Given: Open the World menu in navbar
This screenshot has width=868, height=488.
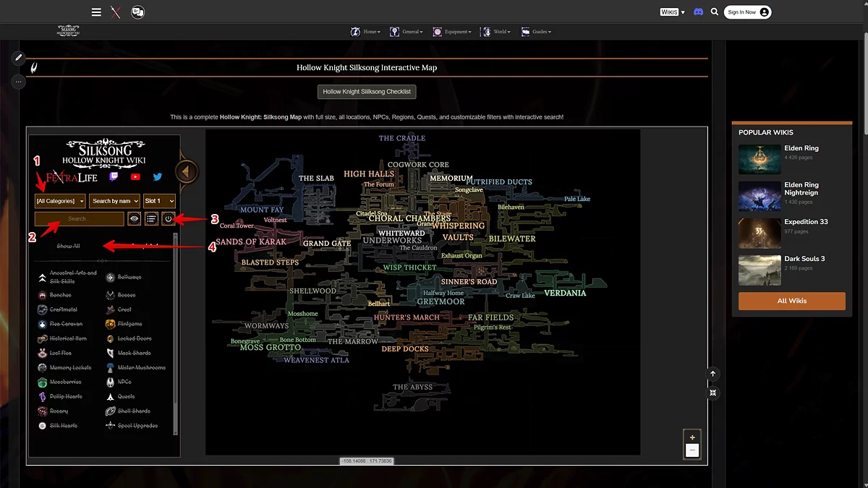Looking at the screenshot, I should (496, 32).
